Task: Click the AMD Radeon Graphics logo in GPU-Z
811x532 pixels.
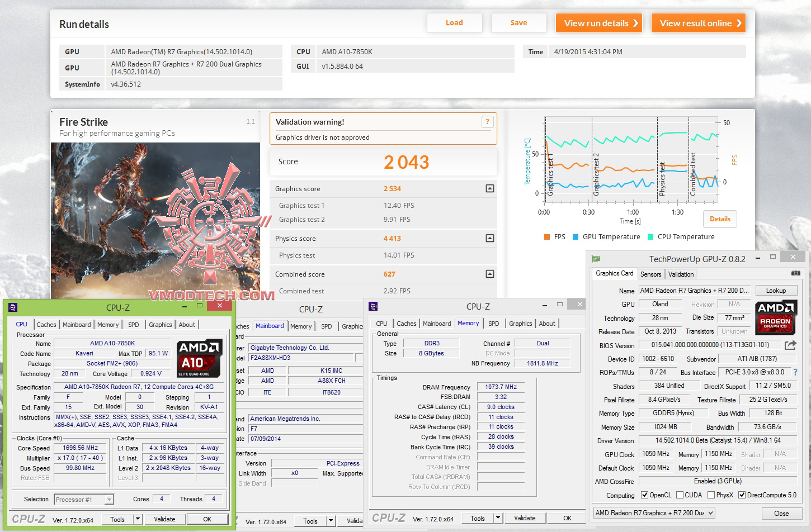Action: [x=775, y=317]
